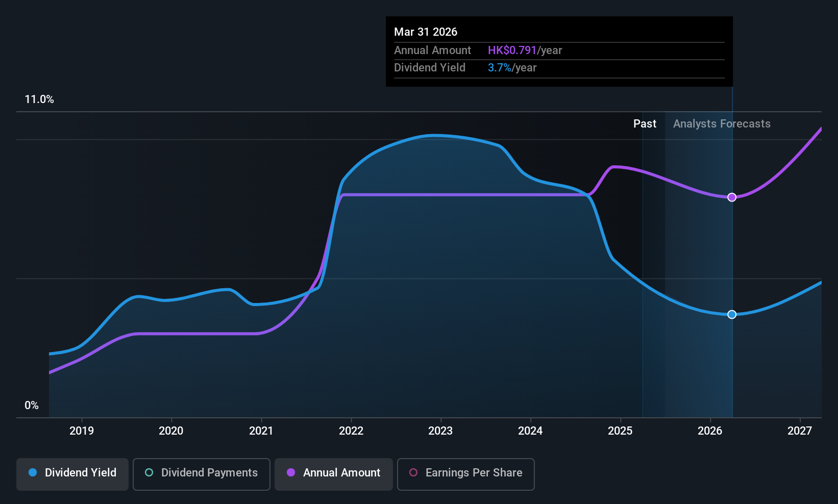
Task: Enable the Earnings Per Share series
Action: 465,474
